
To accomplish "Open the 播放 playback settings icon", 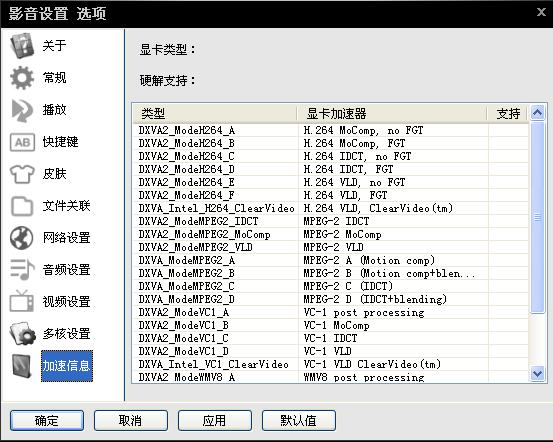I will tap(22, 110).
